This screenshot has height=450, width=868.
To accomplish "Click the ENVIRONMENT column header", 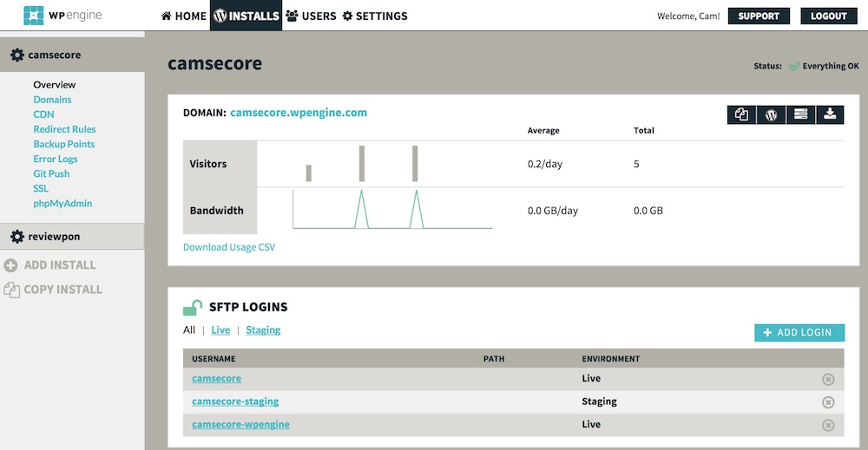I will click(x=610, y=359).
